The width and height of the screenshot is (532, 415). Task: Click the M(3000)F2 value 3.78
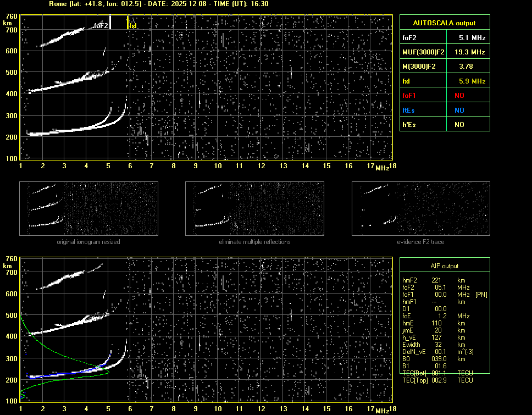pyautogui.click(x=467, y=67)
